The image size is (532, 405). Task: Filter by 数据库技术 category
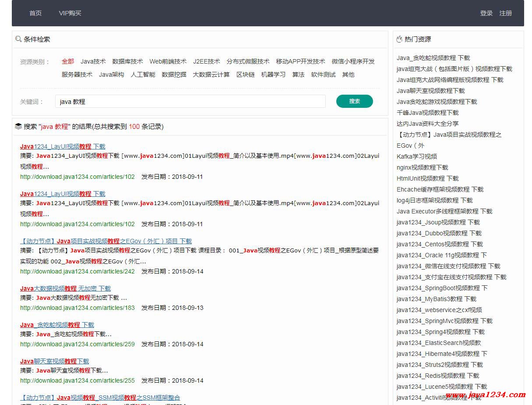pyautogui.click(x=127, y=61)
